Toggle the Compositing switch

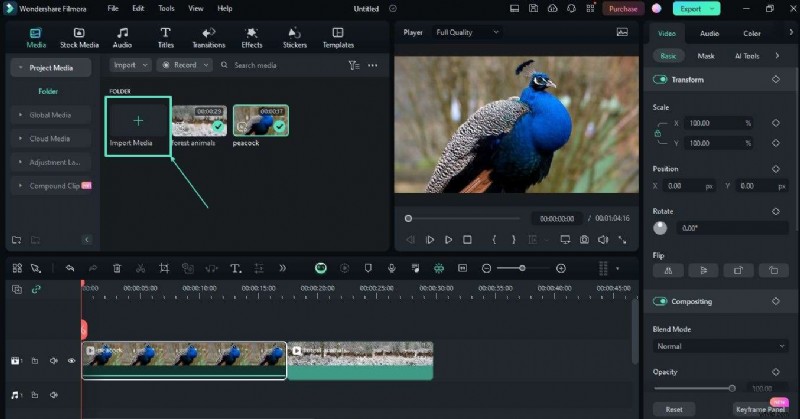tap(660, 301)
